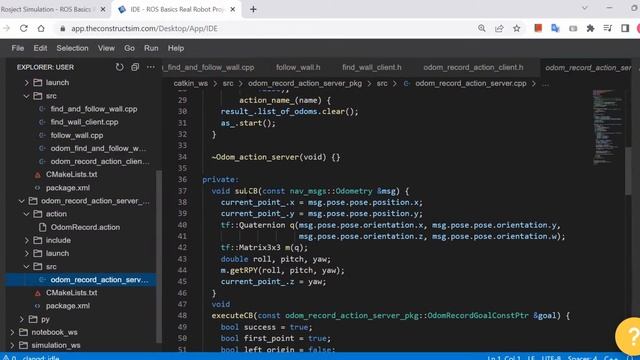The image size is (640, 360).
Task: Open odom_record_action_clien... file
Action: pos(100,161)
